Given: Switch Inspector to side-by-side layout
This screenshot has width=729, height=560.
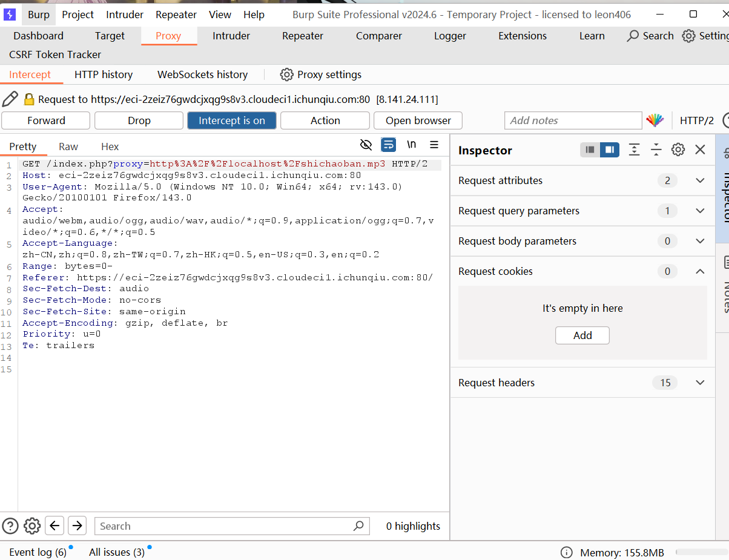Looking at the screenshot, I should [x=610, y=150].
